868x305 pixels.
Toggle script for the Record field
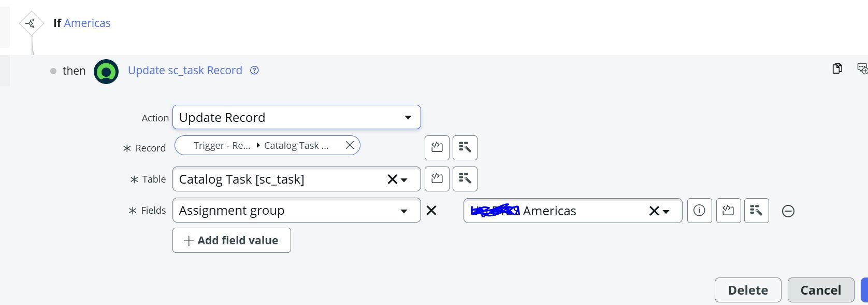point(437,148)
